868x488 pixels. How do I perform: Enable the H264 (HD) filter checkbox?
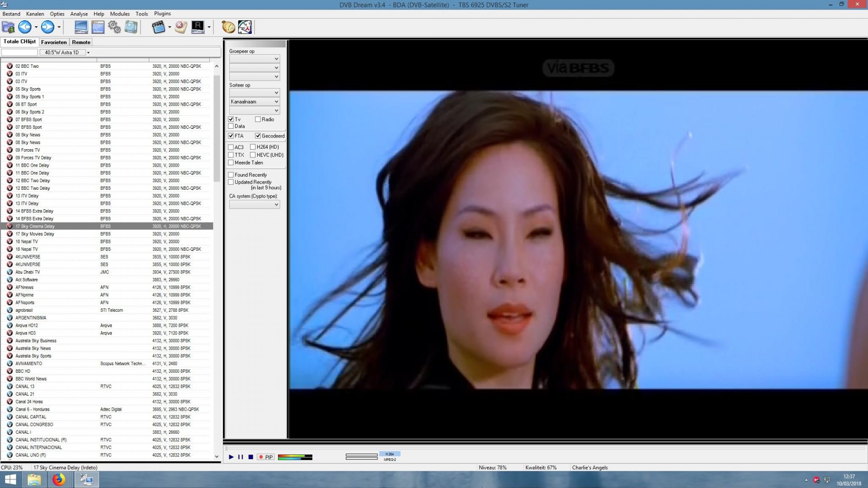253,147
